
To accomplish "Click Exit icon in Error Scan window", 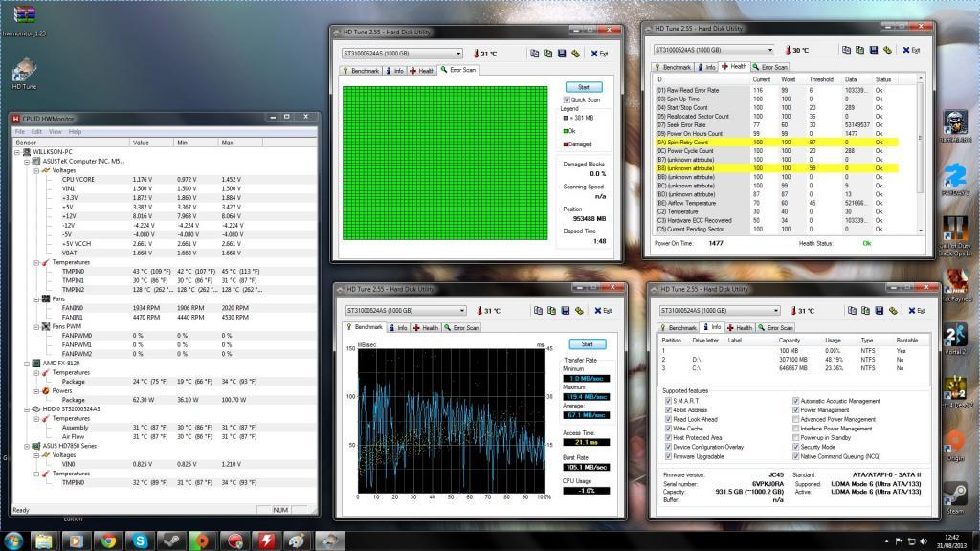I will tap(599, 54).
